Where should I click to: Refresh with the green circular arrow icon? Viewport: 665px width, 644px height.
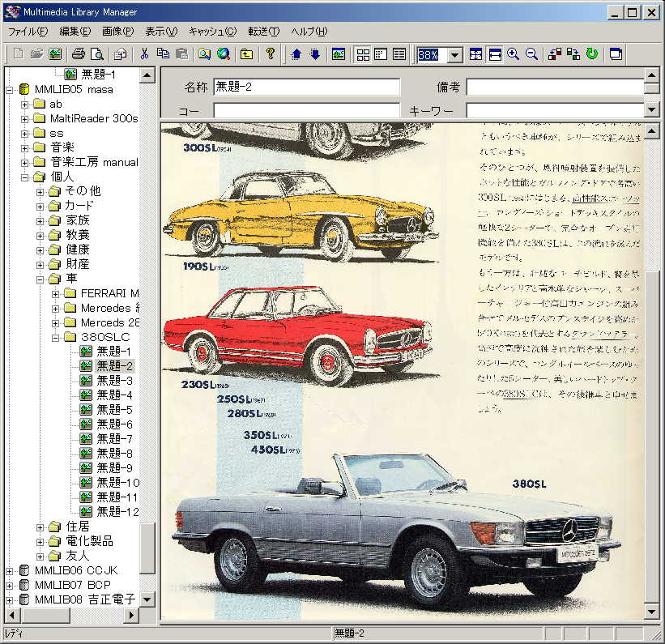coord(592,54)
